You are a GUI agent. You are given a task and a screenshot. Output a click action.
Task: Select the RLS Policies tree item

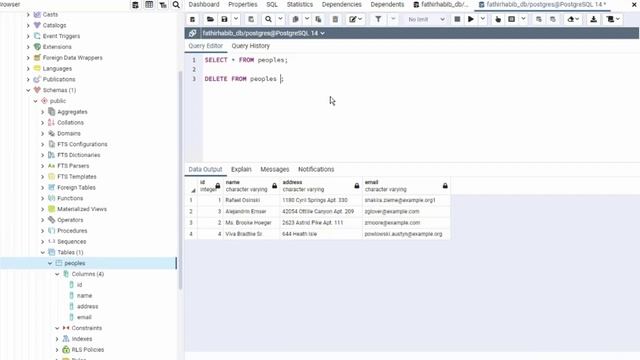pos(87,350)
